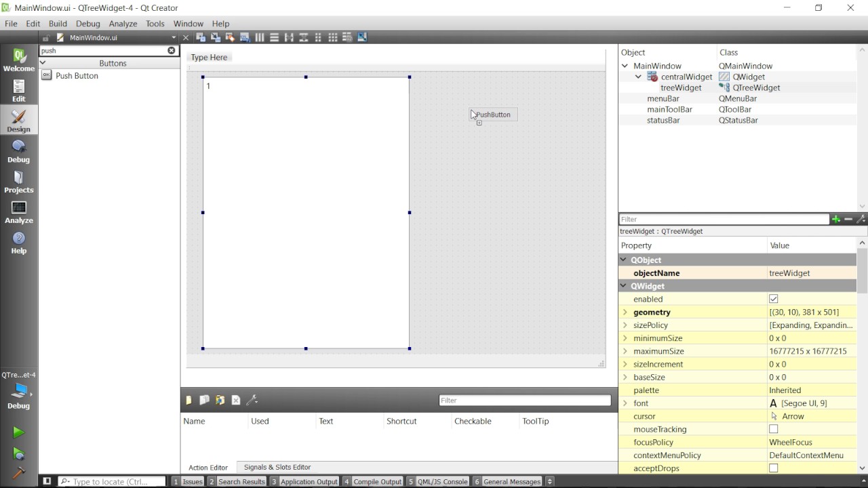Apply Lay Out Vertically in Splitter

click(304, 37)
